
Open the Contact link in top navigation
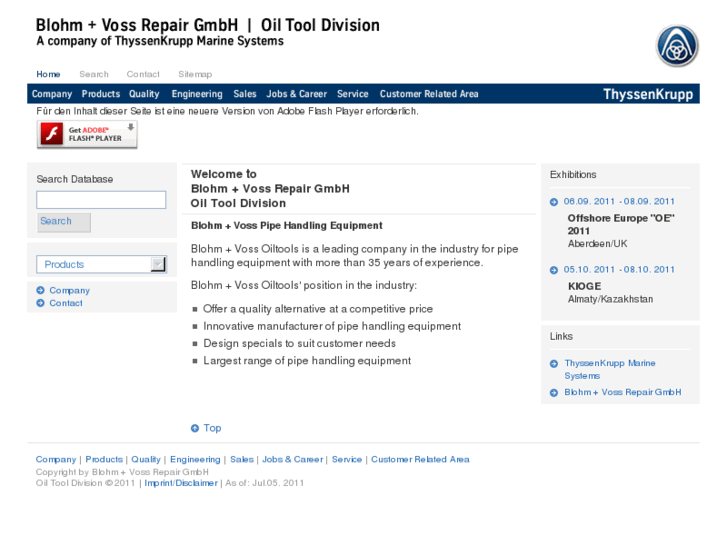coord(143,74)
